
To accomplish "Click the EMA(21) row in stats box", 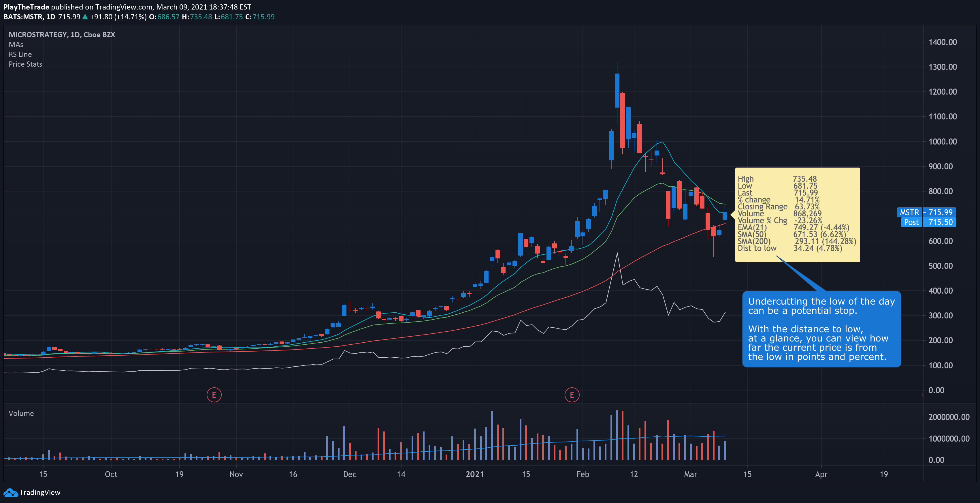I will [793, 227].
